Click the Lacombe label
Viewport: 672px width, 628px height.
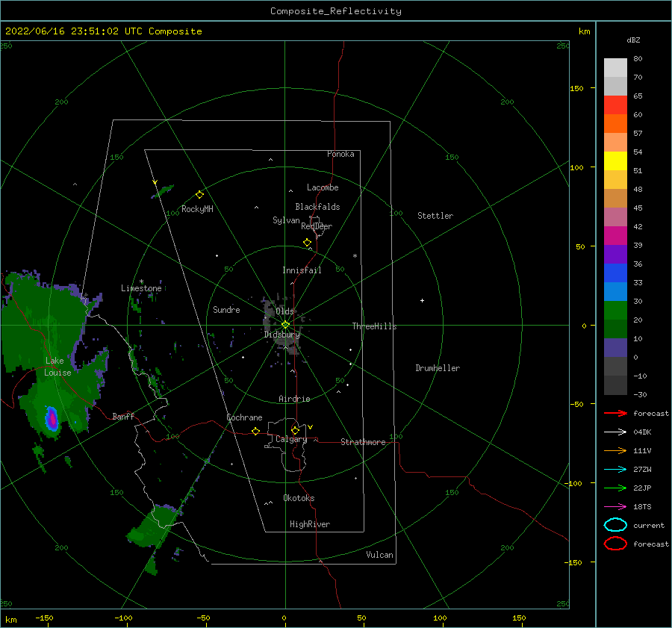pos(323,187)
